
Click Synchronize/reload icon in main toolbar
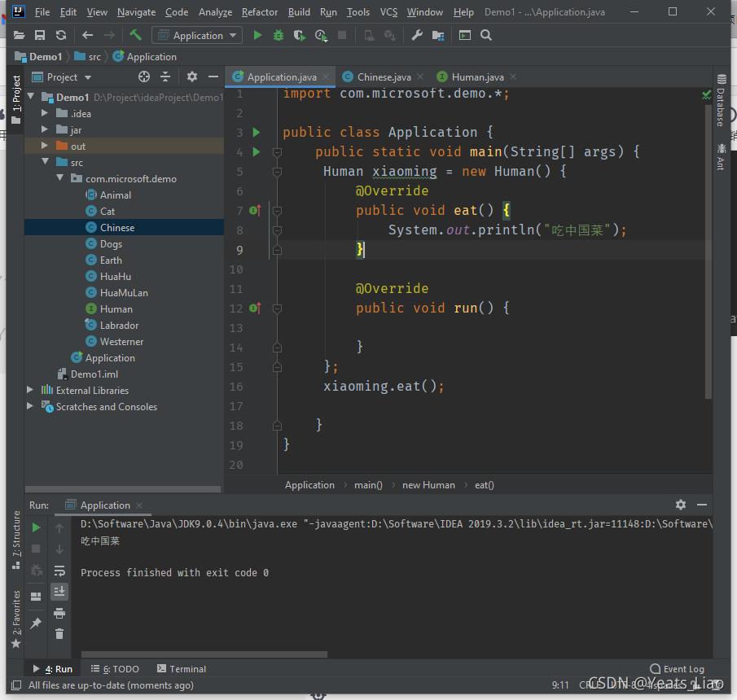point(61,35)
